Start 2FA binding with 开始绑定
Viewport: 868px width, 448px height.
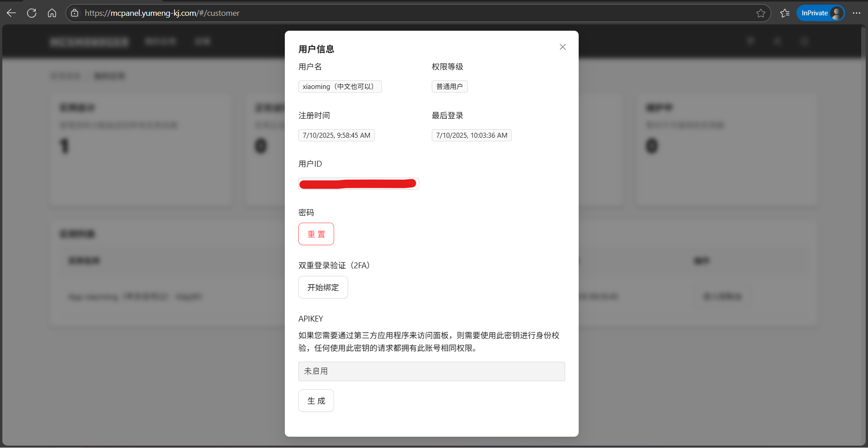coord(323,287)
